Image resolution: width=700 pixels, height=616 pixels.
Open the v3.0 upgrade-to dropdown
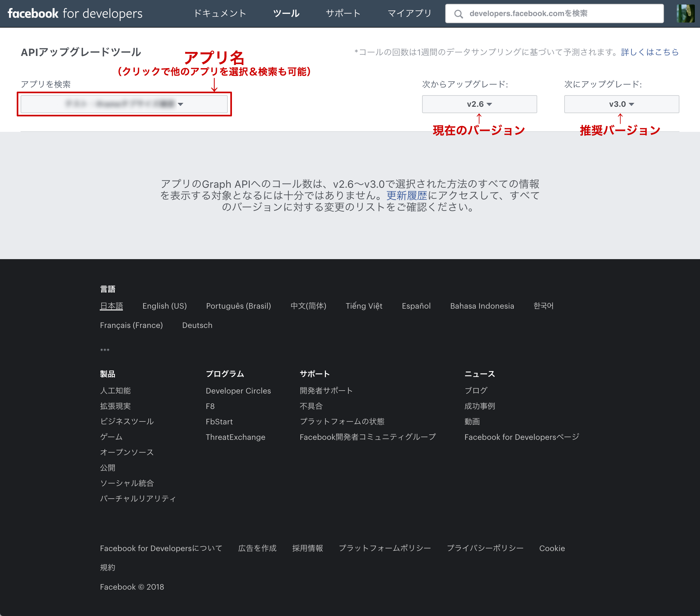pyautogui.click(x=621, y=104)
